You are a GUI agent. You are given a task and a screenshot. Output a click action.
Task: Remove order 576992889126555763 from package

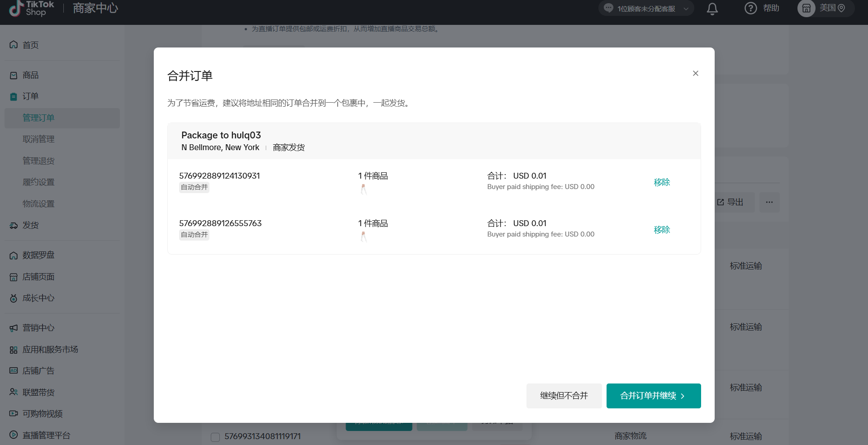click(x=661, y=230)
